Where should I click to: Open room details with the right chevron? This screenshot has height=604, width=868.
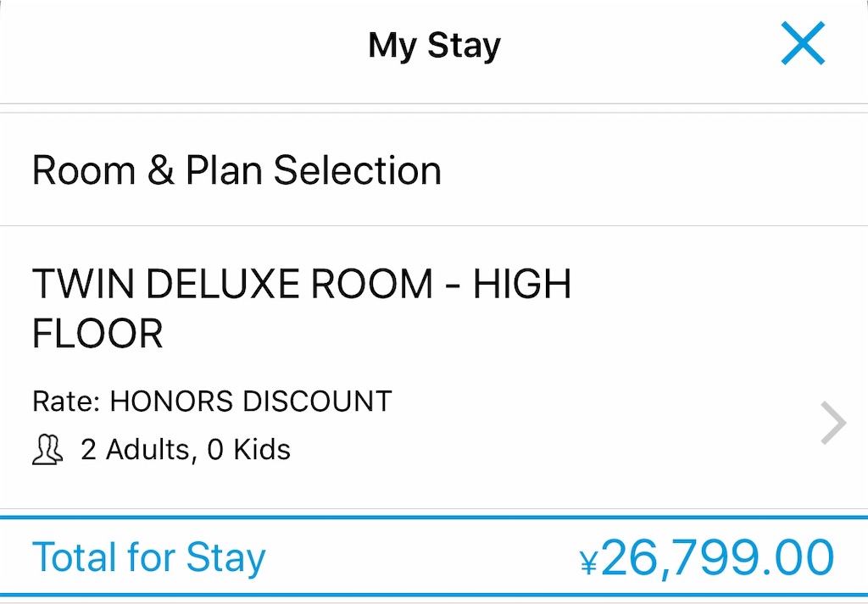pyautogui.click(x=833, y=423)
